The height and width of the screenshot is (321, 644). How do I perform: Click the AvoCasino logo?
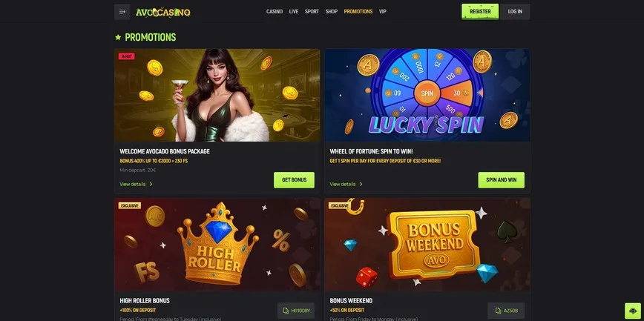[163, 13]
